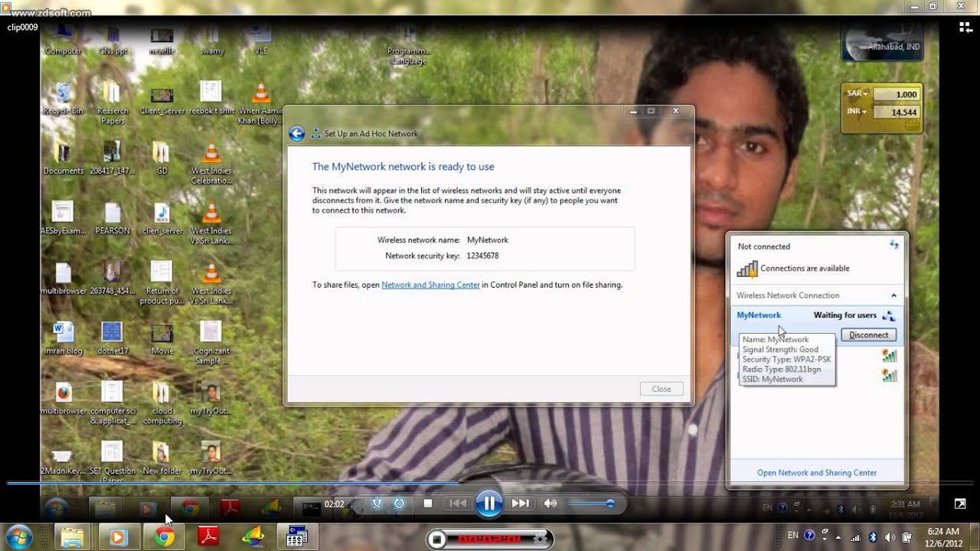The width and height of the screenshot is (980, 551).
Task: Open Google Chrome from the bottom taskbar
Action: coord(163,537)
